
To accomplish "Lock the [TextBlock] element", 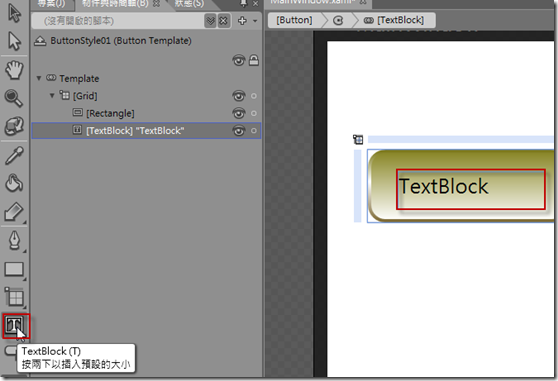I will point(254,131).
